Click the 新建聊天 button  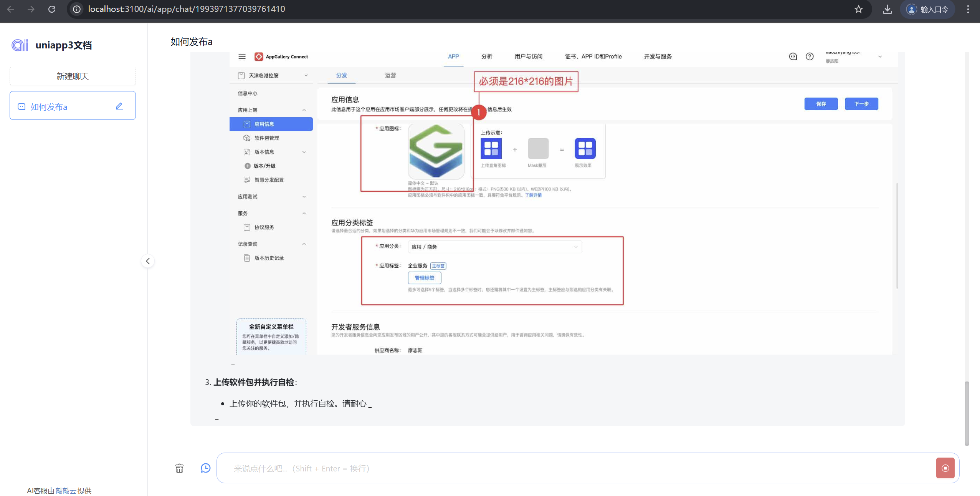[x=73, y=76]
